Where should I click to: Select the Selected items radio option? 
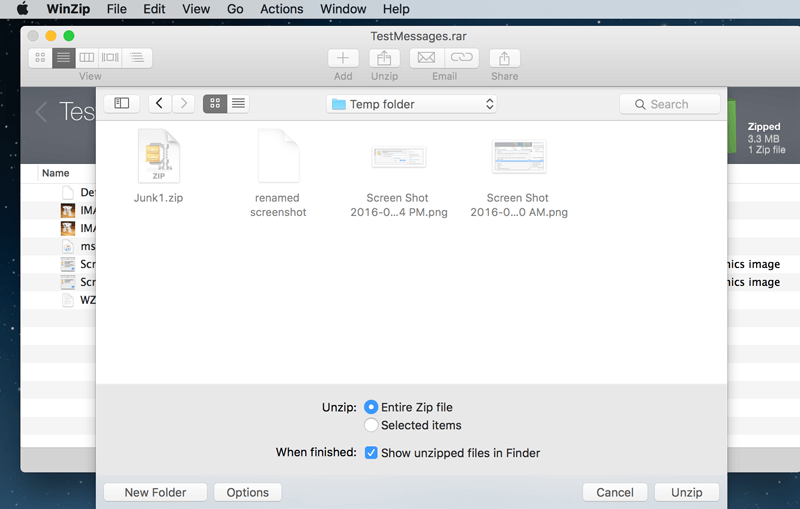point(371,425)
